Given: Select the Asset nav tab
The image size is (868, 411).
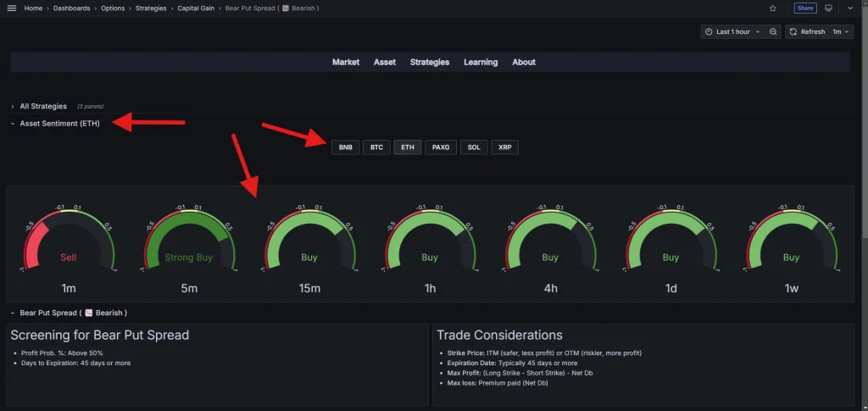Looking at the screenshot, I should 385,62.
